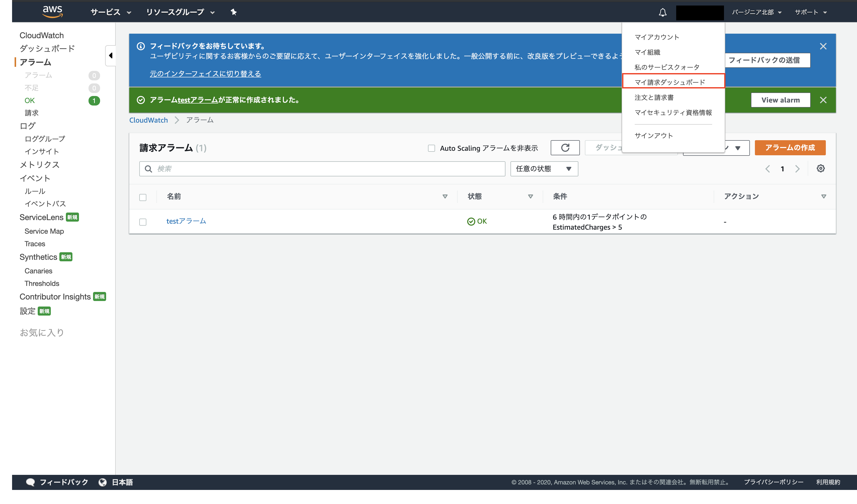The width and height of the screenshot is (857, 504).
Task: Open the alarm table settings gear
Action: click(x=821, y=168)
